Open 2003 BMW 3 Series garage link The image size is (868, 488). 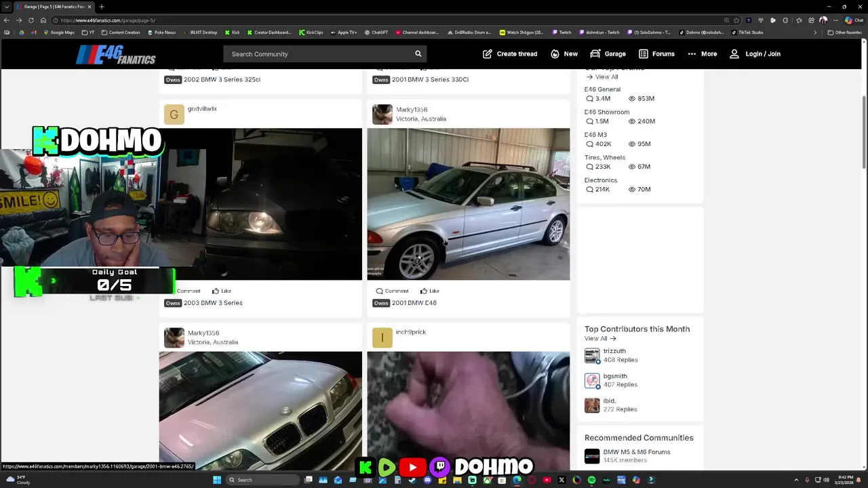[x=213, y=303]
